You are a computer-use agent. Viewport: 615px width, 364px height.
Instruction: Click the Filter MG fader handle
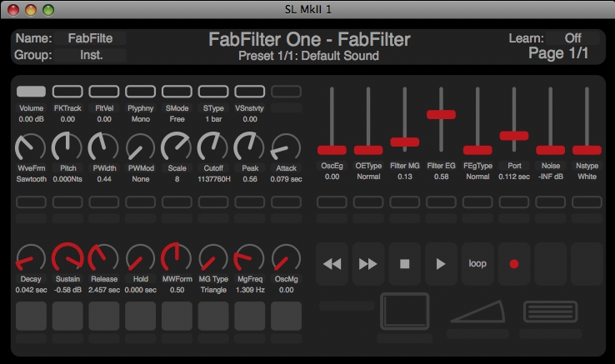click(405, 142)
